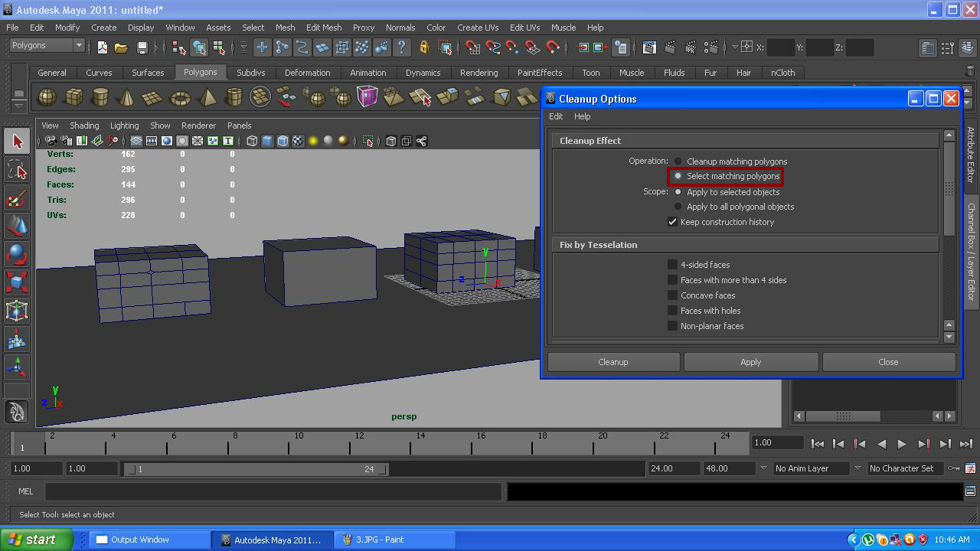Open the viewport Shading menu

point(84,126)
